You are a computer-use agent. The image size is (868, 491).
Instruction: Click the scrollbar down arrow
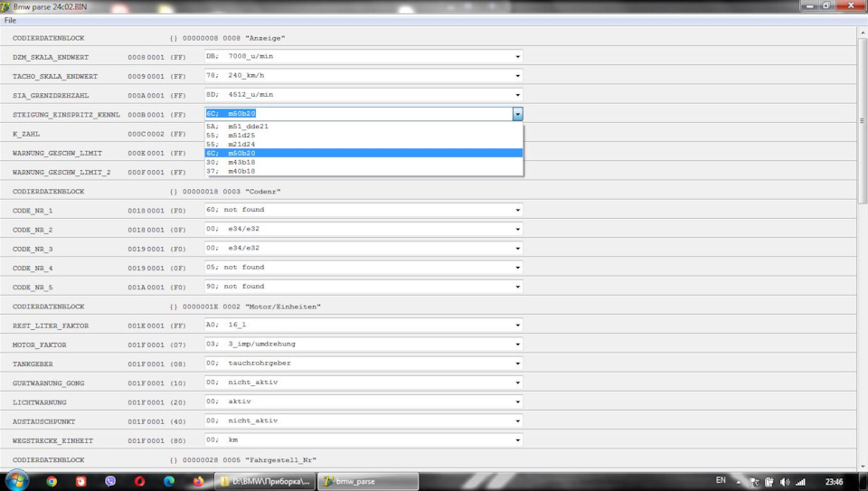[x=862, y=467]
